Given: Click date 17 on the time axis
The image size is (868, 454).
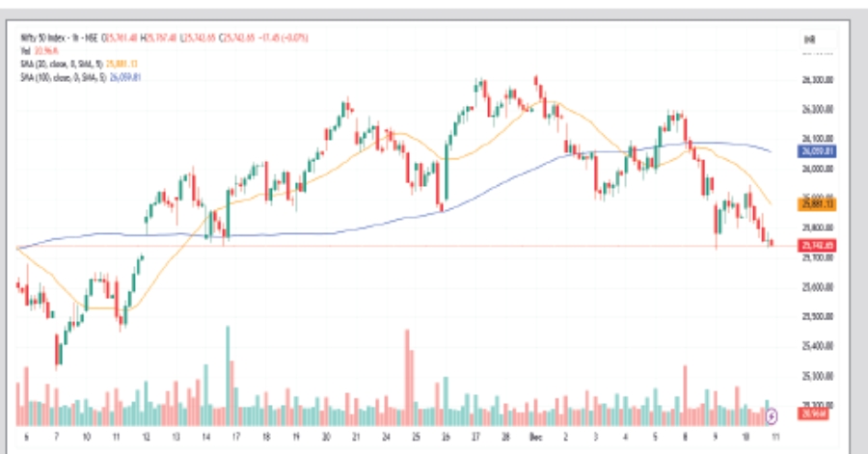Looking at the screenshot, I should [235, 437].
